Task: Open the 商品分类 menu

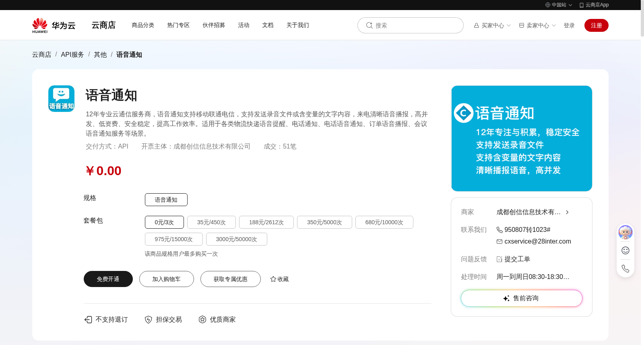Action: click(x=143, y=25)
